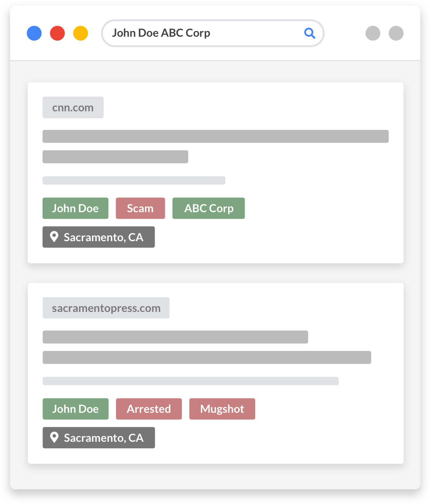Viewport: 430px width, 504px height.
Task: Click the first result's long headline bar
Action: (x=215, y=136)
